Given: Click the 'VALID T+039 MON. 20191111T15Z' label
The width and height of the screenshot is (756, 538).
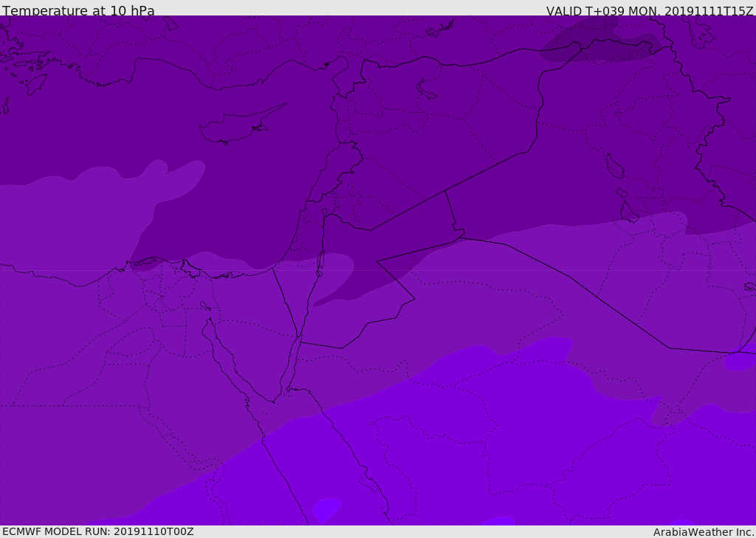Looking at the screenshot, I should point(650,10).
